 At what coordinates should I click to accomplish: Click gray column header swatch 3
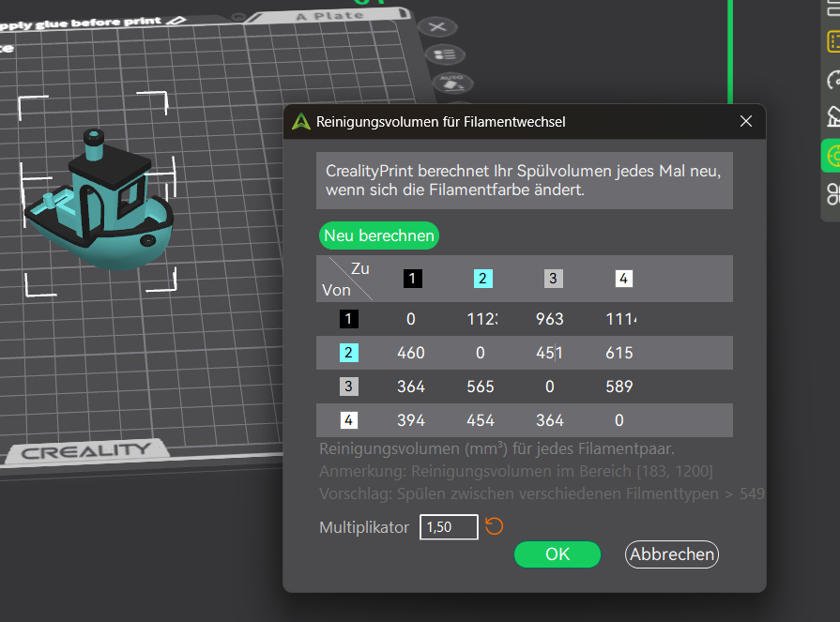(x=554, y=279)
